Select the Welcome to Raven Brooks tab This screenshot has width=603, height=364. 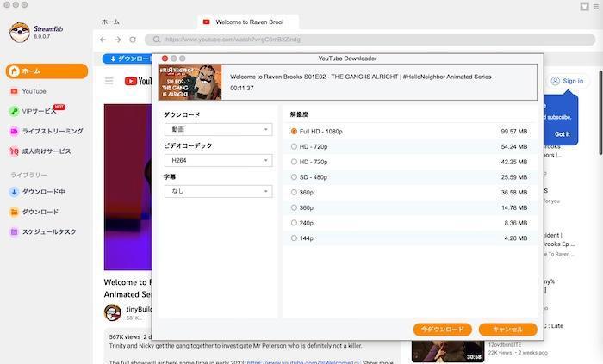click(x=248, y=22)
